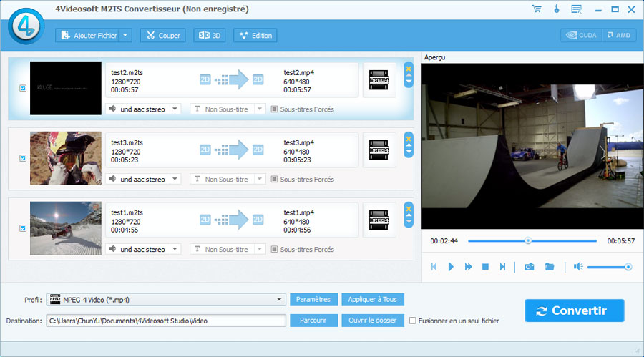Toggle Sous-titres Forcés for test3.m2ts
The width and height of the screenshot is (644, 357).
(x=275, y=180)
